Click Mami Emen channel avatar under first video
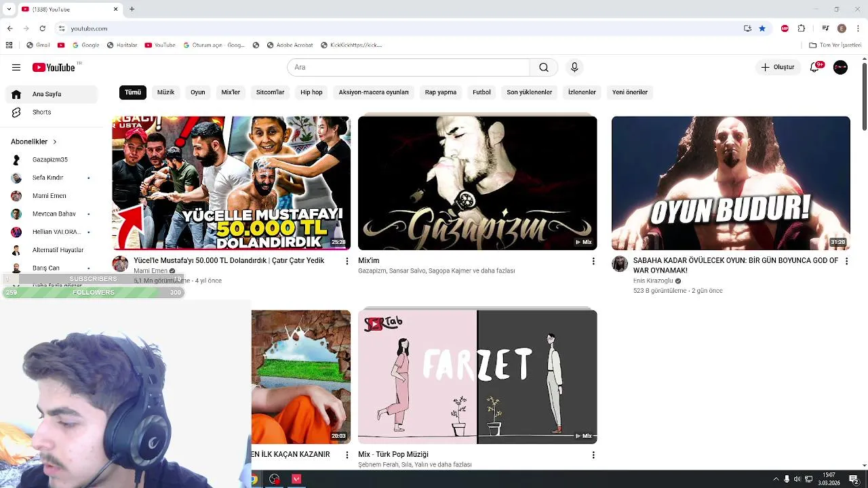The width and height of the screenshot is (868, 488). (120, 264)
